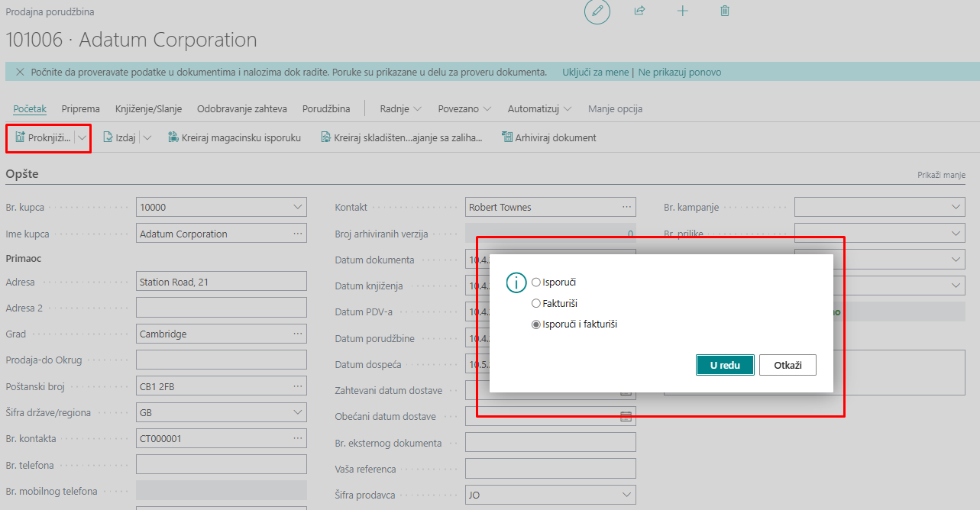Expand the Proknjiži split-button arrow
This screenshot has width=980, height=510.
tap(82, 138)
